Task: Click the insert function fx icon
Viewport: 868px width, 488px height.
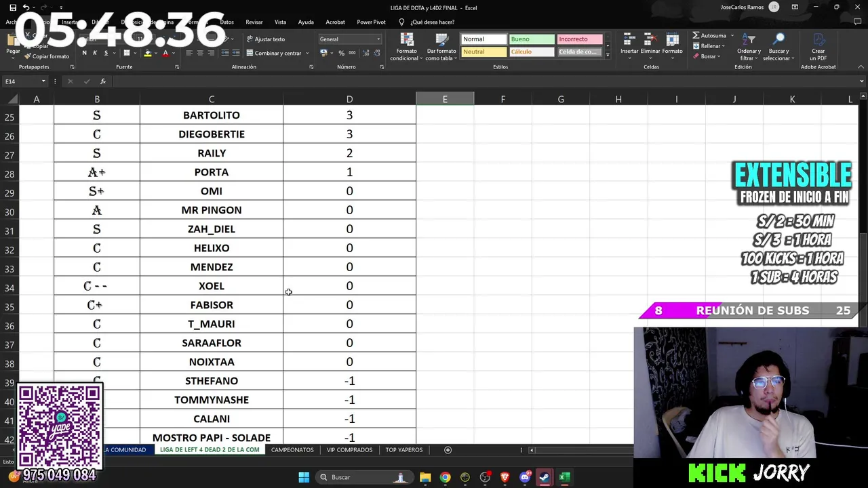Action: [x=103, y=81]
